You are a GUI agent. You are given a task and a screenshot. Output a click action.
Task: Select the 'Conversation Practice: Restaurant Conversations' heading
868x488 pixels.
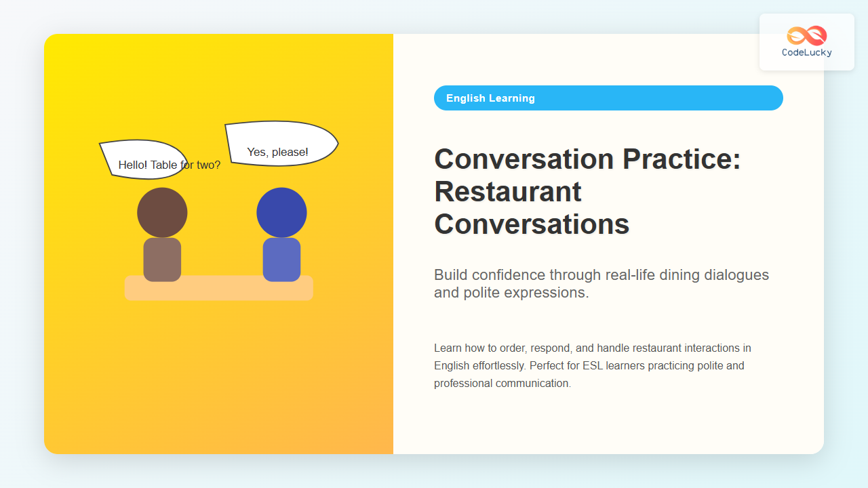[x=587, y=192]
